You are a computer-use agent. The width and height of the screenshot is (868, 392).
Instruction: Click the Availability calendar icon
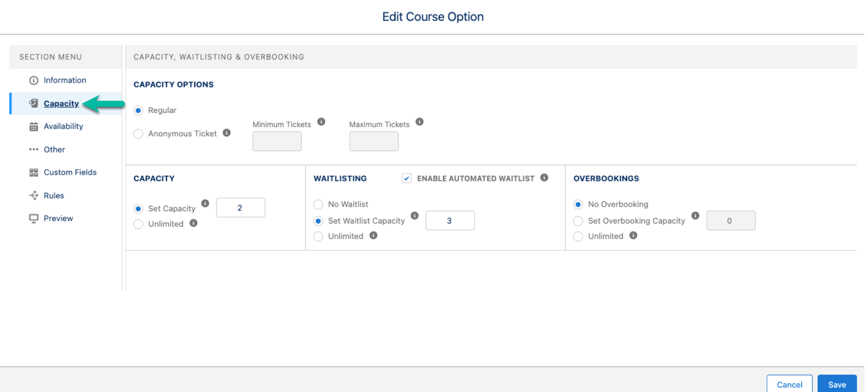(33, 126)
